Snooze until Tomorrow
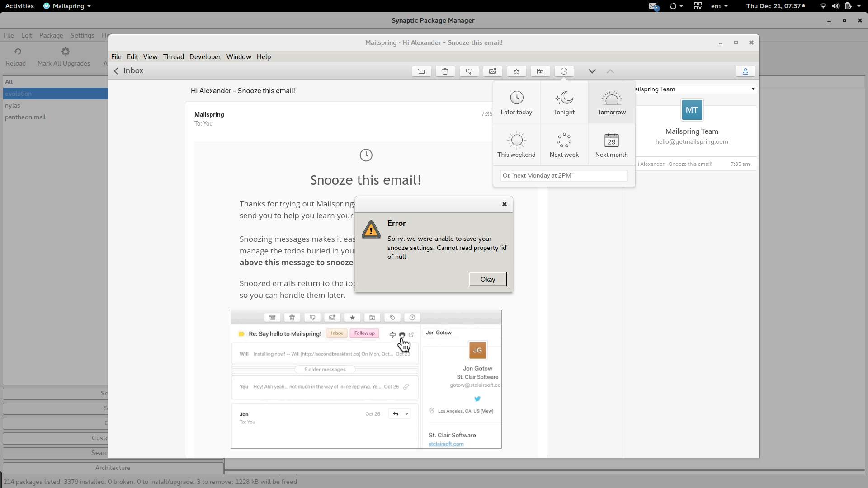The height and width of the screenshot is (488, 868). click(612, 103)
